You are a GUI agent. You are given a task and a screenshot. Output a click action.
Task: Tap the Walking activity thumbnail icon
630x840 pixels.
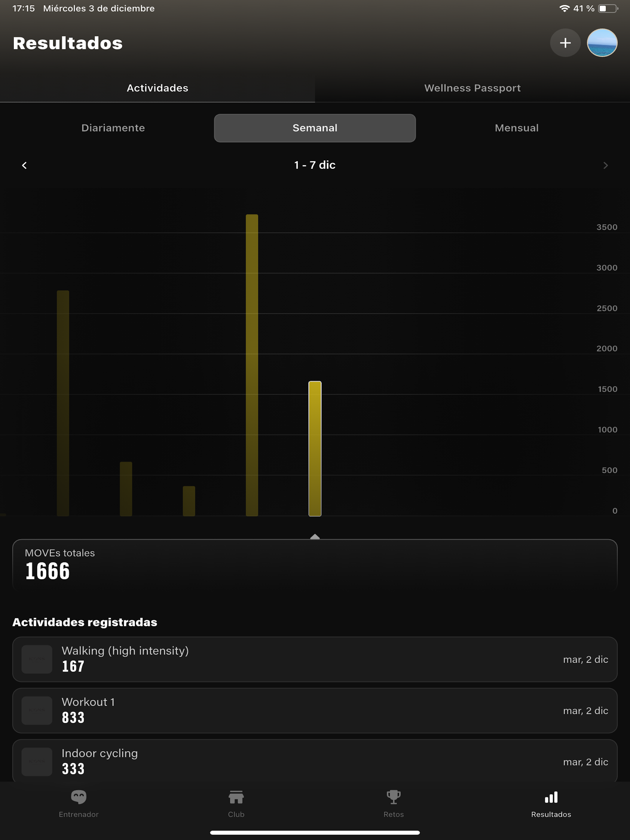37,659
